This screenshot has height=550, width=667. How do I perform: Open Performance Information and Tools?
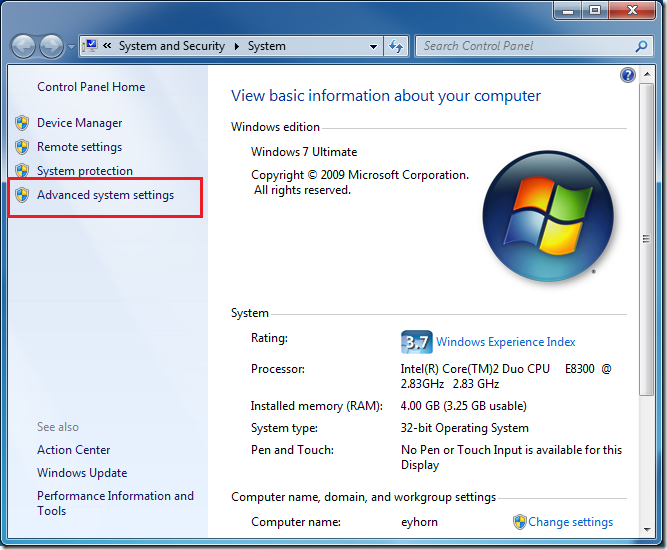pyautogui.click(x=115, y=503)
